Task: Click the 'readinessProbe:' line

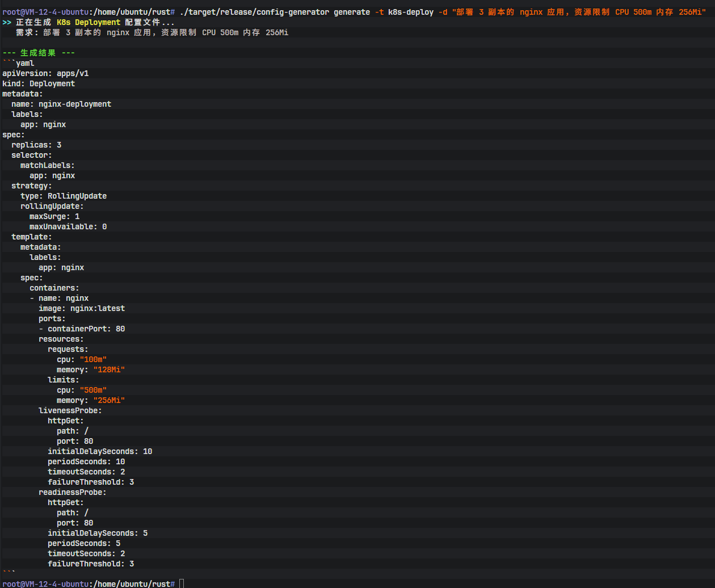Action: pos(73,492)
